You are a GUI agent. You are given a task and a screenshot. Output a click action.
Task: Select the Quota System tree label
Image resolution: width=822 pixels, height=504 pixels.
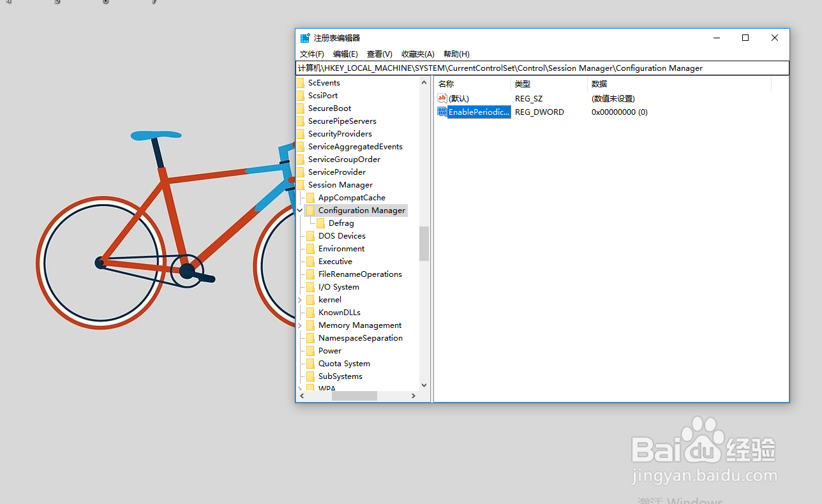(x=344, y=364)
